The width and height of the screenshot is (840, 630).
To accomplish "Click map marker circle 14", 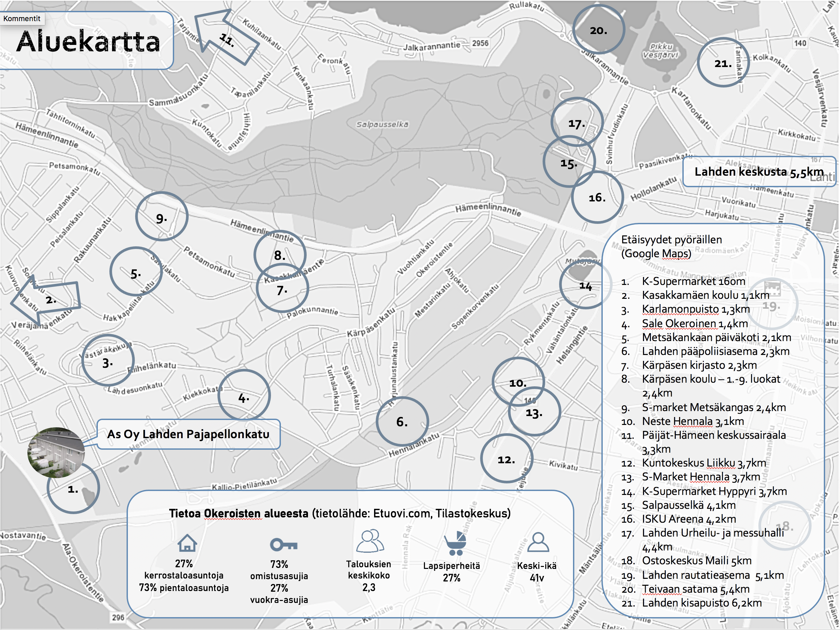I will click(x=586, y=284).
